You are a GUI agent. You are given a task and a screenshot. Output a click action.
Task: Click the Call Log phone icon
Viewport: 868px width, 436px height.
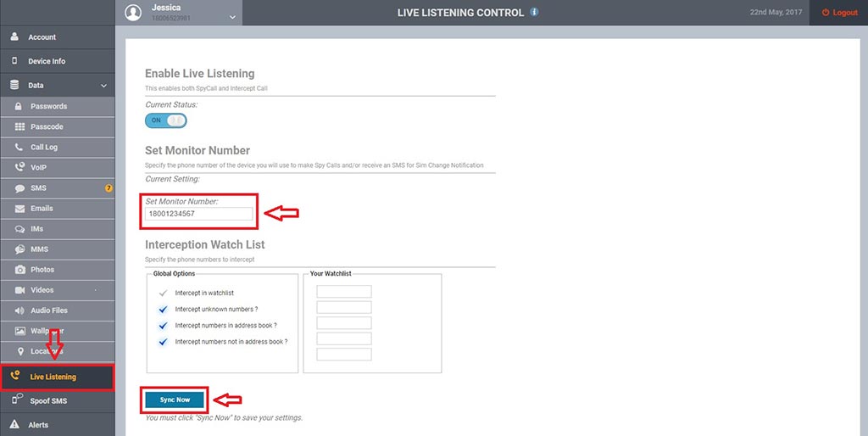[x=20, y=147]
